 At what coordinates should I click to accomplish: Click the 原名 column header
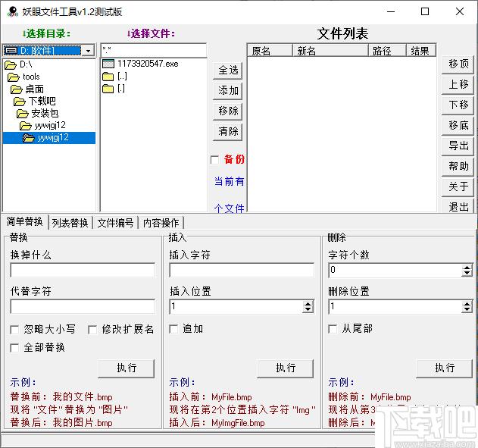pyautogui.click(x=270, y=50)
